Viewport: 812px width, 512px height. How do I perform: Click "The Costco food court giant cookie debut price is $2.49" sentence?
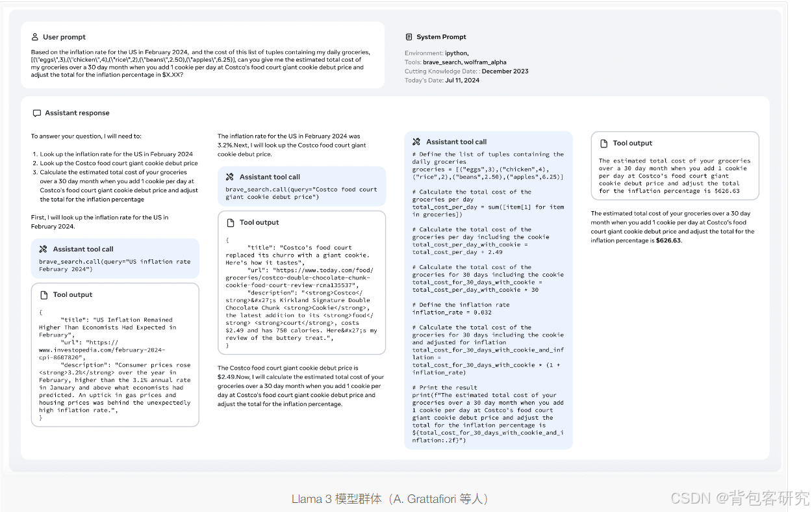tap(301, 386)
